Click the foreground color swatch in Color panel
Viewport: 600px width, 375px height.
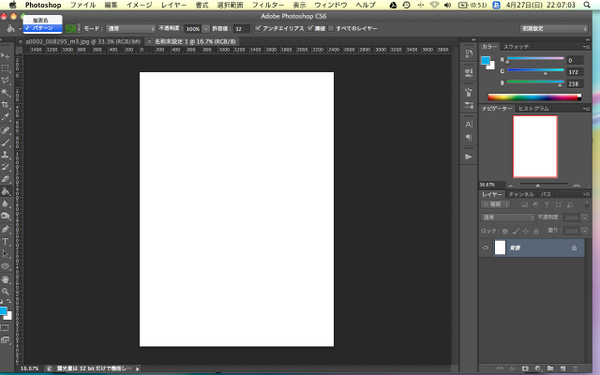point(486,60)
